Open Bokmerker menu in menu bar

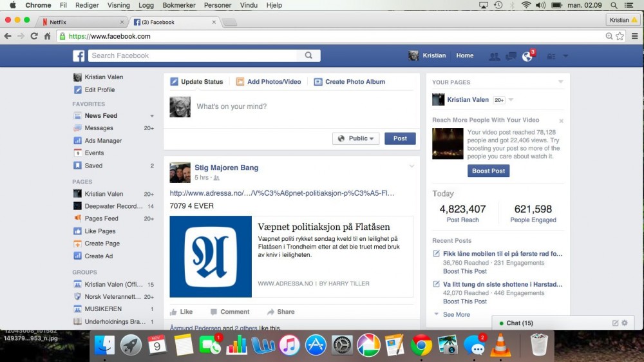pyautogui.click(x=179, y=5)
